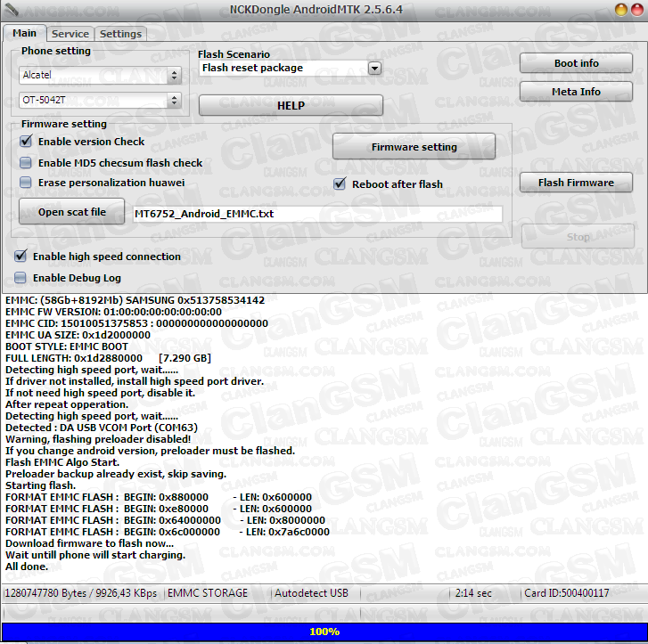648x644 pixels.
Task: Click the 1280747780 Bytes transfer status
Action: click(x=80, y=593)
